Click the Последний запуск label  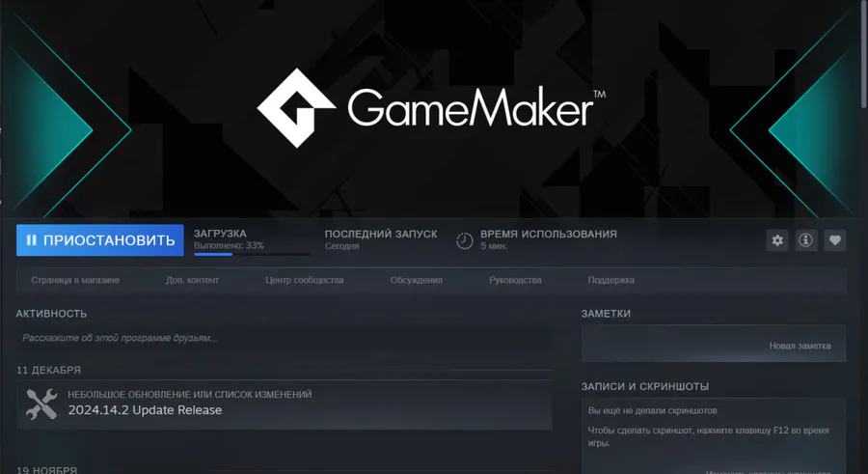pyautogui.click(x=381, y=234)
